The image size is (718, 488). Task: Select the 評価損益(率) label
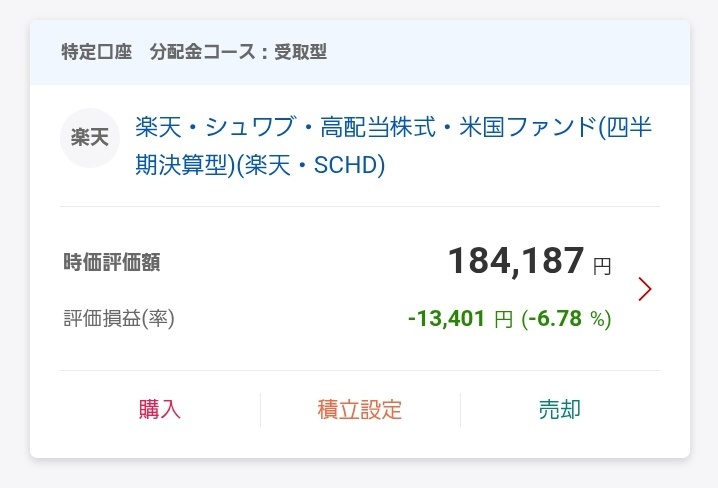coord(119,318)
